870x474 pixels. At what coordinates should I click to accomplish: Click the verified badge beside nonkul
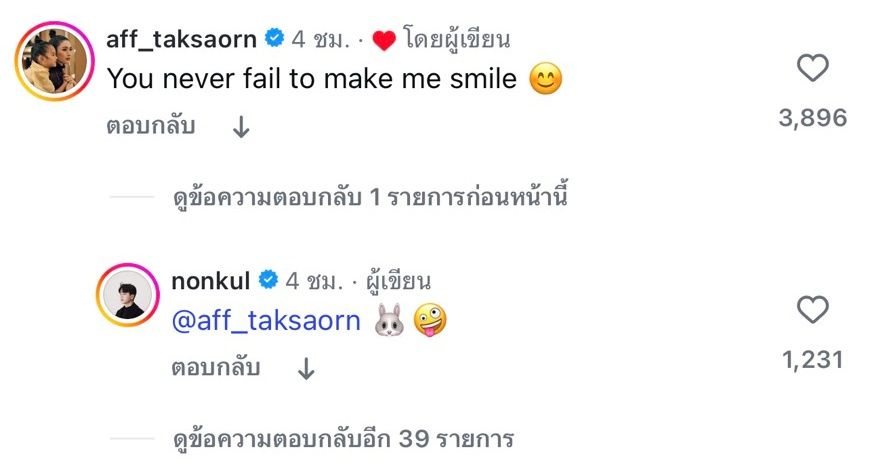(x=268, y=280)
